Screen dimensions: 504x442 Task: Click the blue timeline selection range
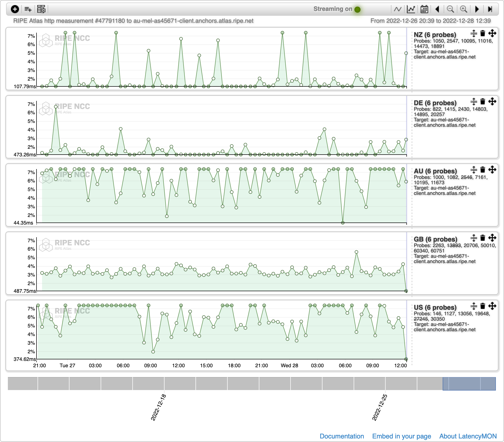469,383
